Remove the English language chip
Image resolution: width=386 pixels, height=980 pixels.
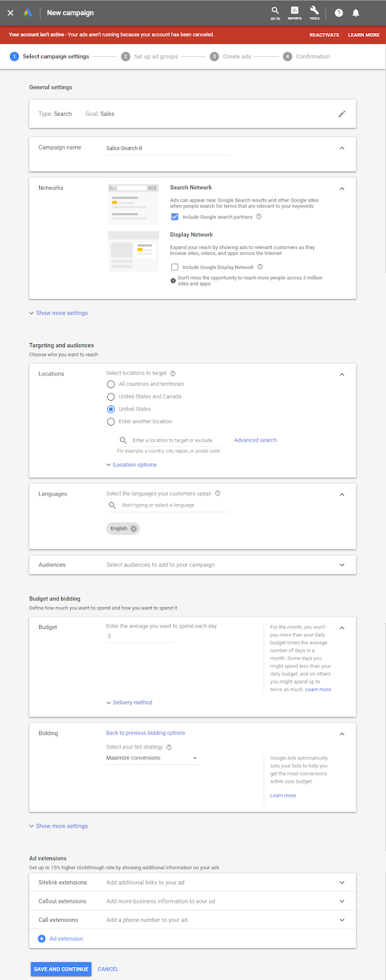[133, 529]
